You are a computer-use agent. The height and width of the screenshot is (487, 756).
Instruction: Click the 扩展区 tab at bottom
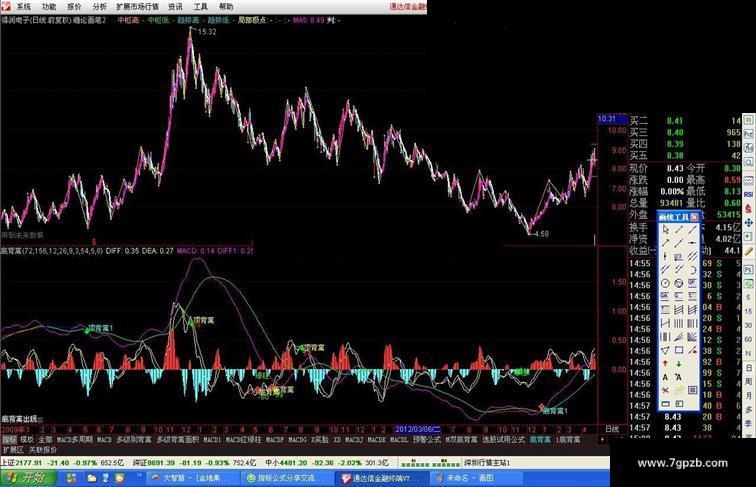pos(13,449)
